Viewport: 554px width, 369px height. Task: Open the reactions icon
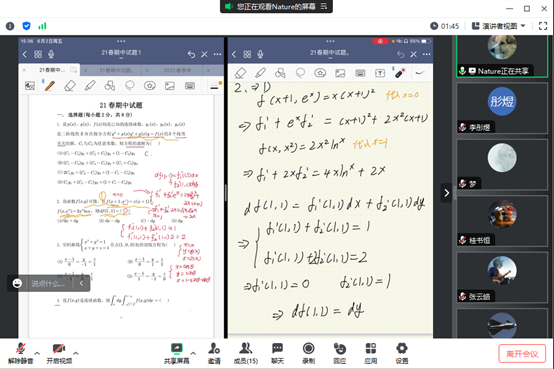coord(340,353)
